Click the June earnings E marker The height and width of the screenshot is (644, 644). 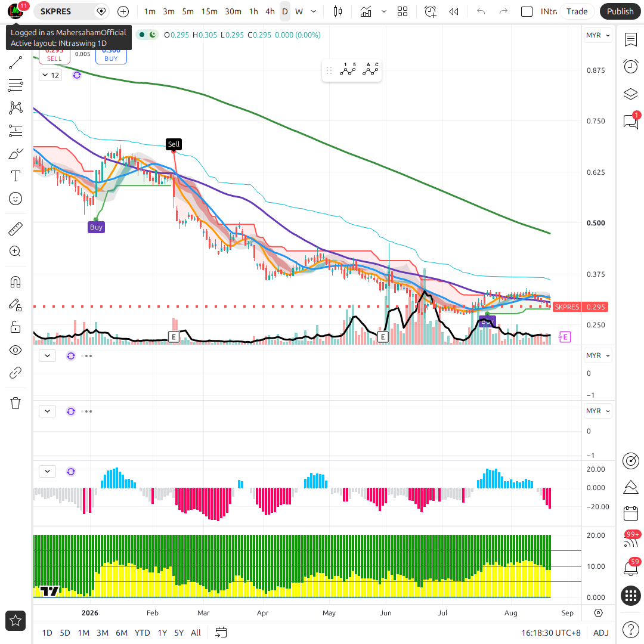tap(383, 337)
